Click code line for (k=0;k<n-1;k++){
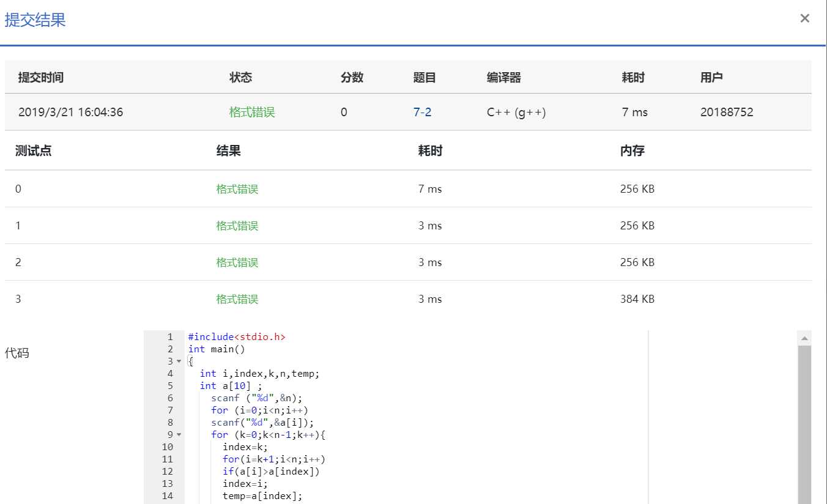 coord(268,435)
